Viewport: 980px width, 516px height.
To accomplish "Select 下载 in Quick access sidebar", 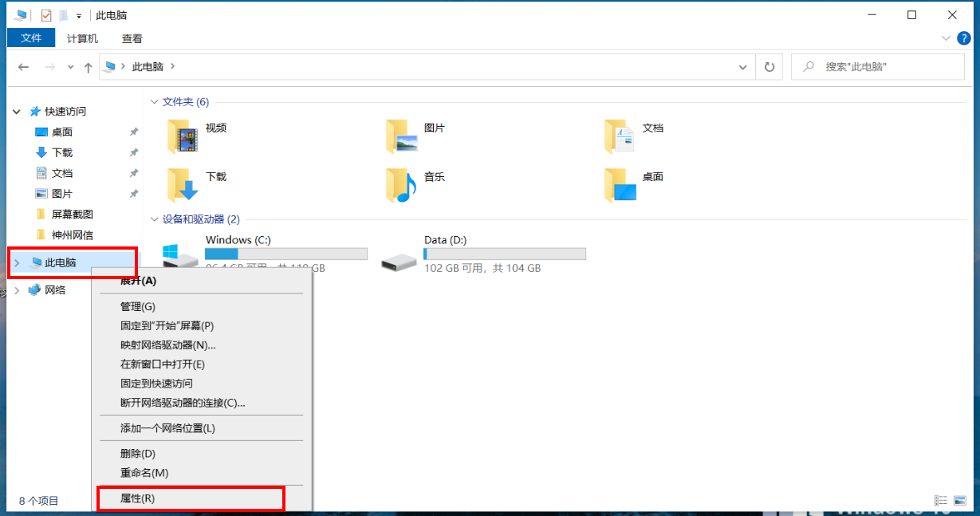I will tap(62, 152).
